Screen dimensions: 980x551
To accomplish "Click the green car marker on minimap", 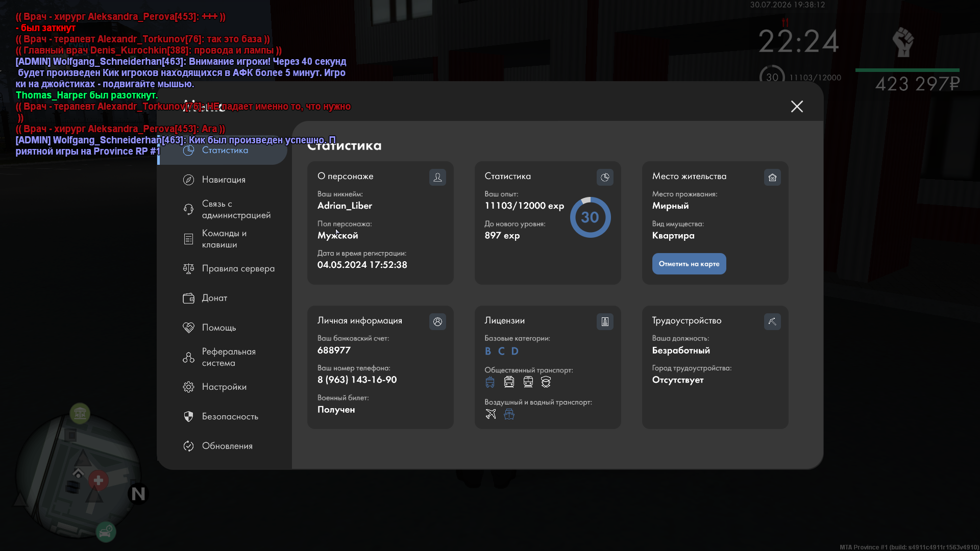I will tap(106, 532).
